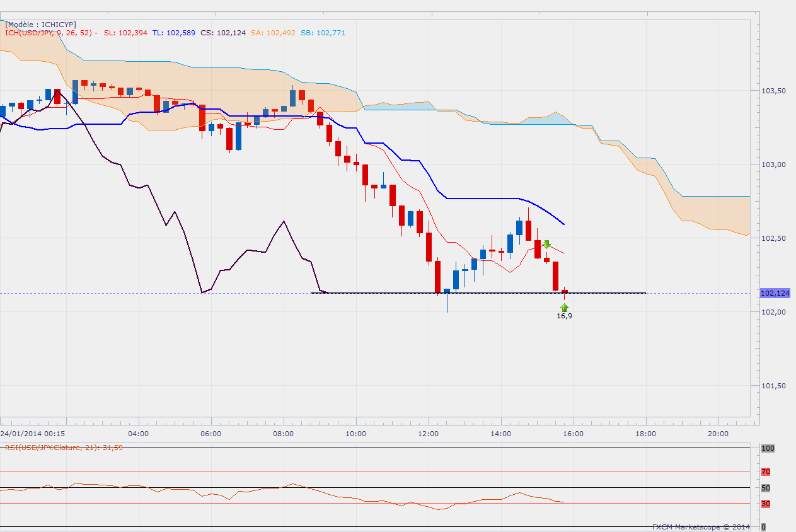The image size is (796, 532).
Task: Click the [Modèle : ICHICYP] template label
Action: 40,24
